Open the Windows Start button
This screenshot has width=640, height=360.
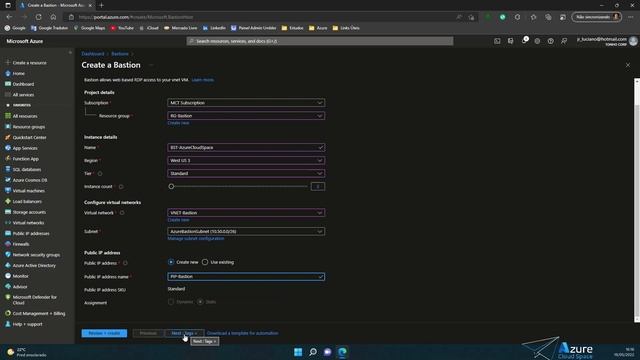298,352
